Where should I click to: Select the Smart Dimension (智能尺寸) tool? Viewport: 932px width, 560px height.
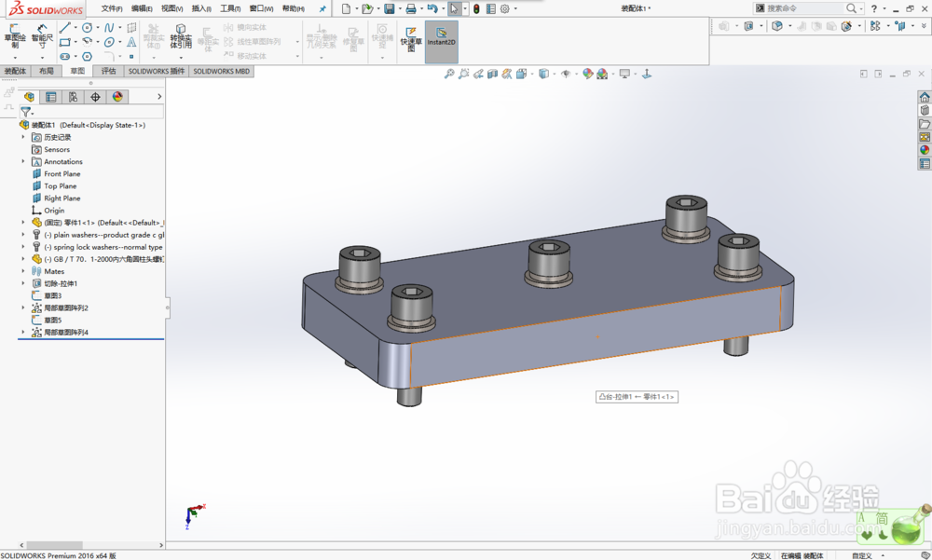click(x=42, y=36)
